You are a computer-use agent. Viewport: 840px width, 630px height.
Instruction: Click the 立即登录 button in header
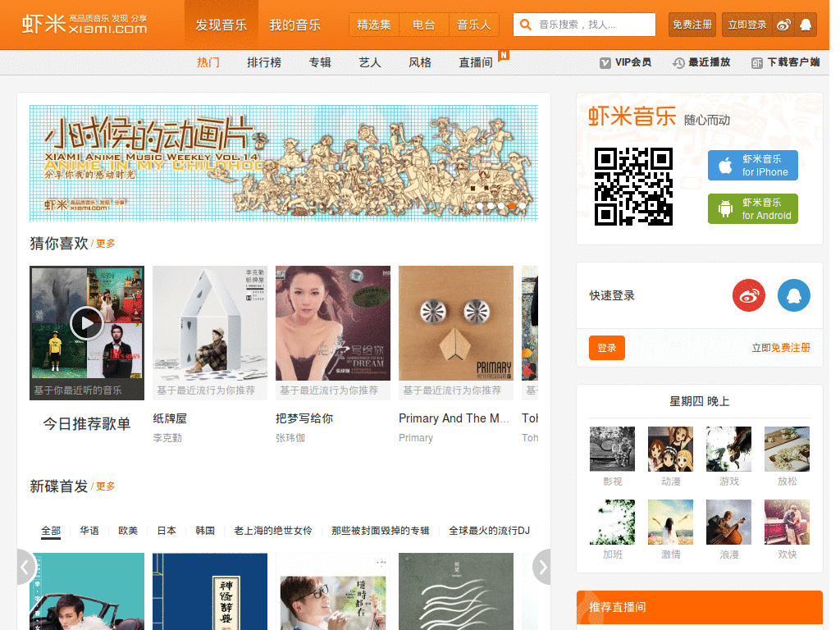pyautogui.click(x=746, y=25)
